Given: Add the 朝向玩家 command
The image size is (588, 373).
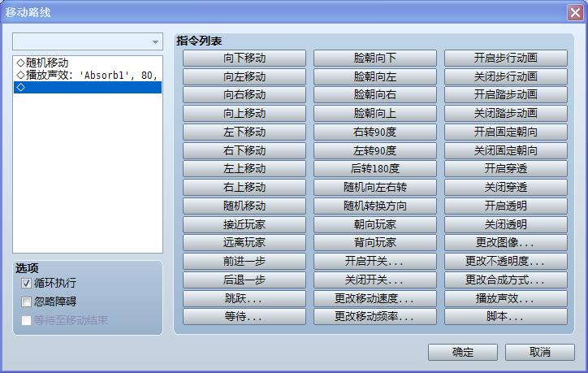Looking at the screenshot, I should [375, 224].
